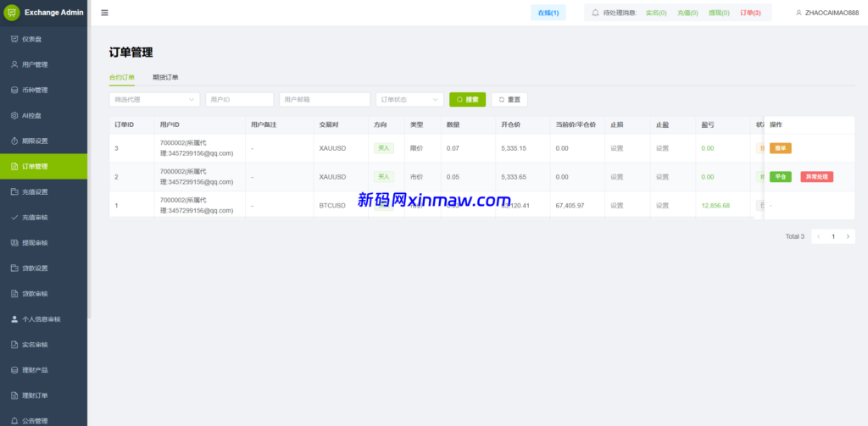Select the 合约订单 tab
The image size is (868, 426).
click(x=122, y=77)
